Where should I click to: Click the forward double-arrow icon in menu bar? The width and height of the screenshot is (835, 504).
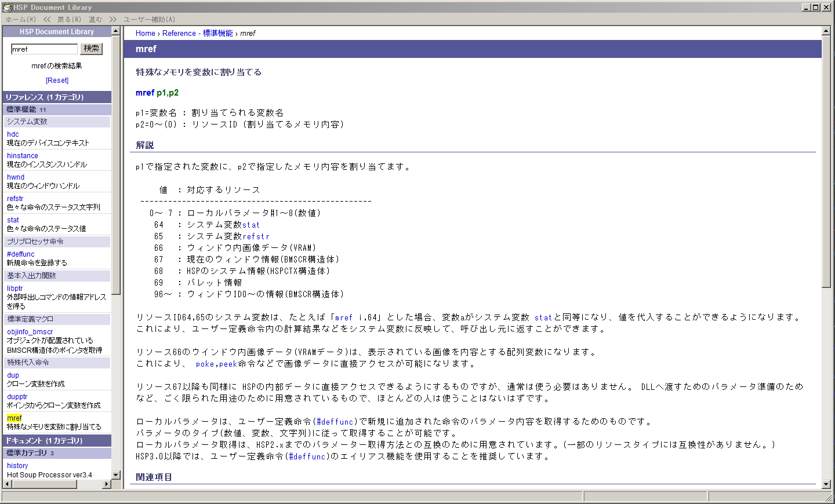coord(113,20)
